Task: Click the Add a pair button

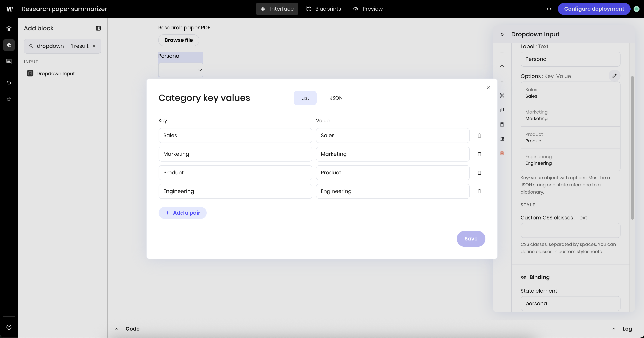Action: (x=182, y=213)
